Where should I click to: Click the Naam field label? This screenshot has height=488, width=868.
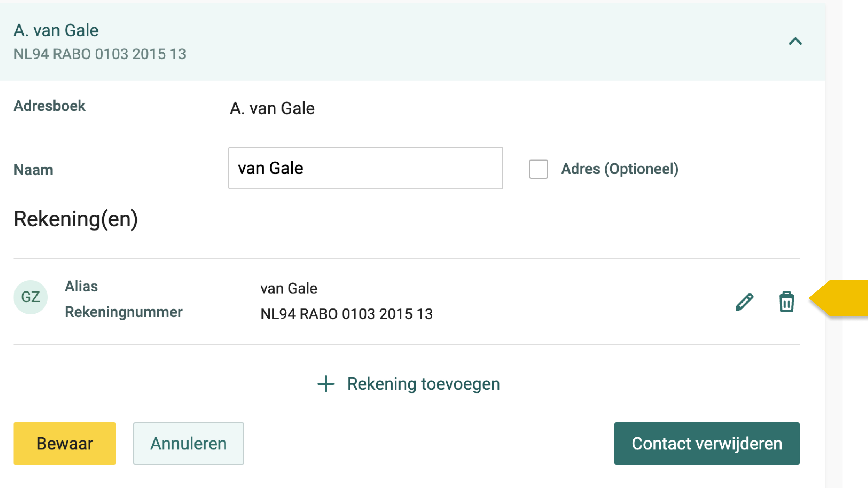(x=33, y=170)
